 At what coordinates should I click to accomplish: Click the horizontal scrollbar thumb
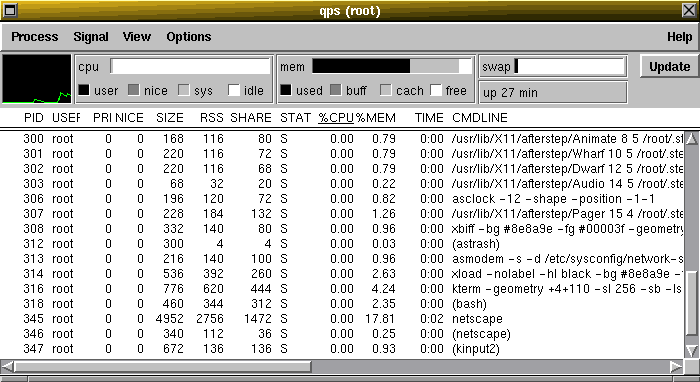click(x=162, y=367)
